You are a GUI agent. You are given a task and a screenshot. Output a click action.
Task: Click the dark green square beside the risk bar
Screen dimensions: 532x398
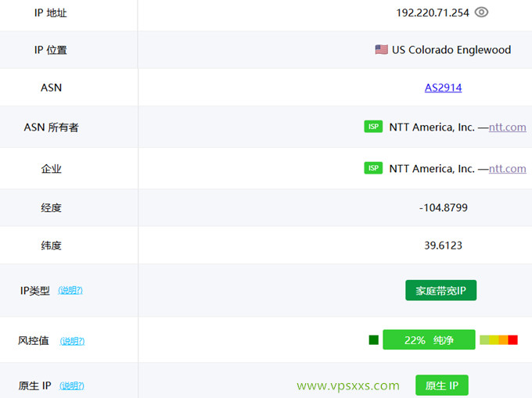pos(373,339)
